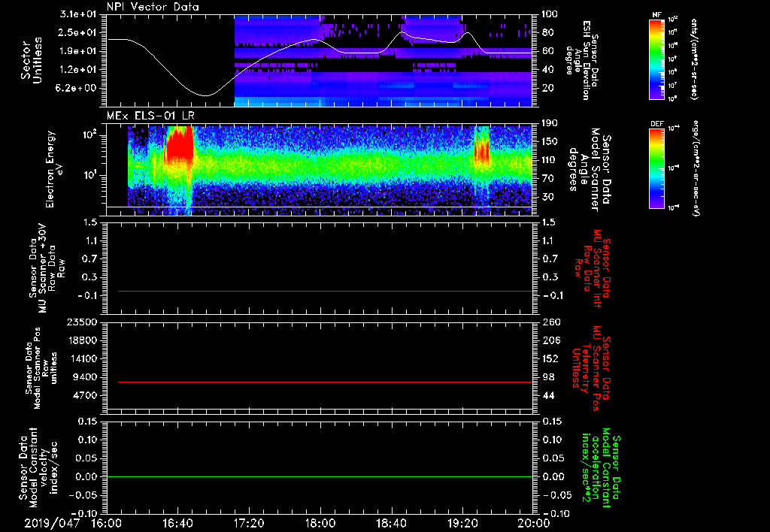Click the '3.1e+01' sector tick value
The height and width of the screenshot is (532, 770).
click(x=77, y=14)
